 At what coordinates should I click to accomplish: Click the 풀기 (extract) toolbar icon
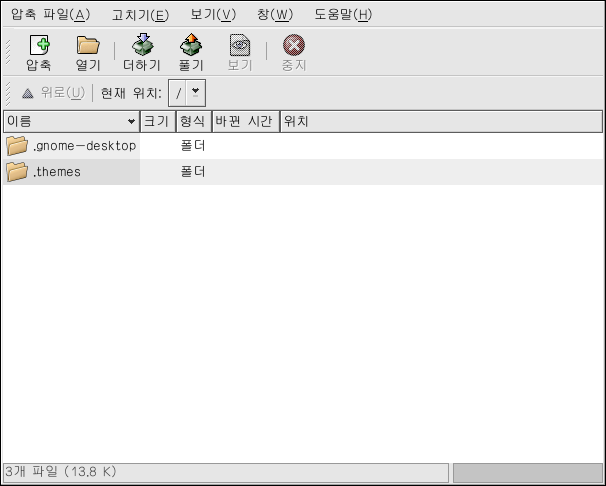[190, 45]
